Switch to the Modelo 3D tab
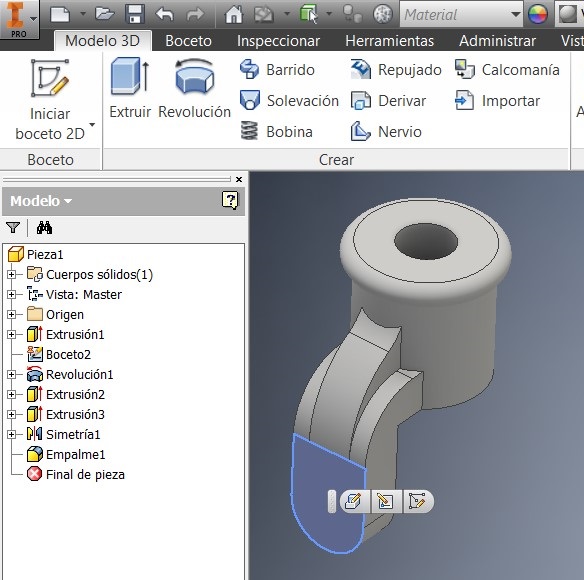The image size is (584, 580). (x=102, y=41)
